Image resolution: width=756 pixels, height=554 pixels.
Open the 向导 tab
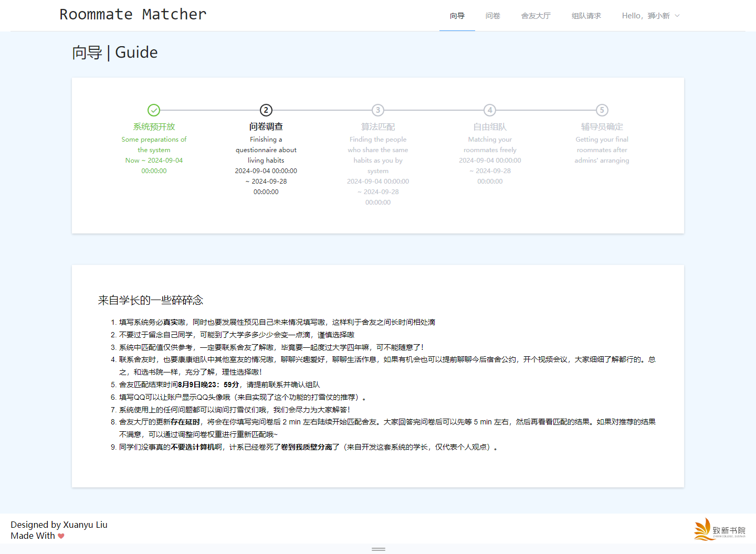457,16
